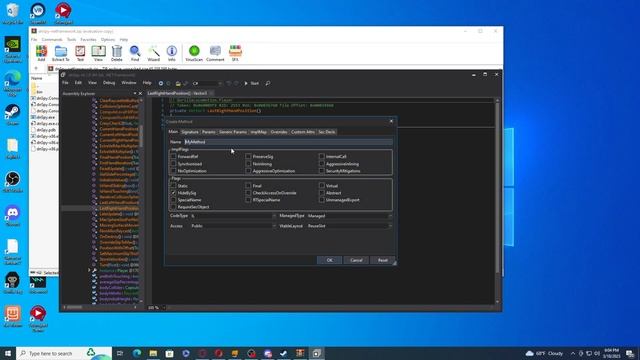Click OK in Create Method dialog
Viewport: 640px width, 360px height.
click(x=329, y=260)
